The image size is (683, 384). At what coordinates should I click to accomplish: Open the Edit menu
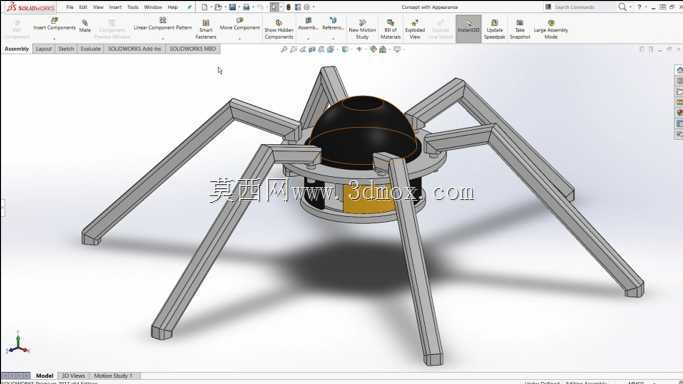tap(83, 7)
